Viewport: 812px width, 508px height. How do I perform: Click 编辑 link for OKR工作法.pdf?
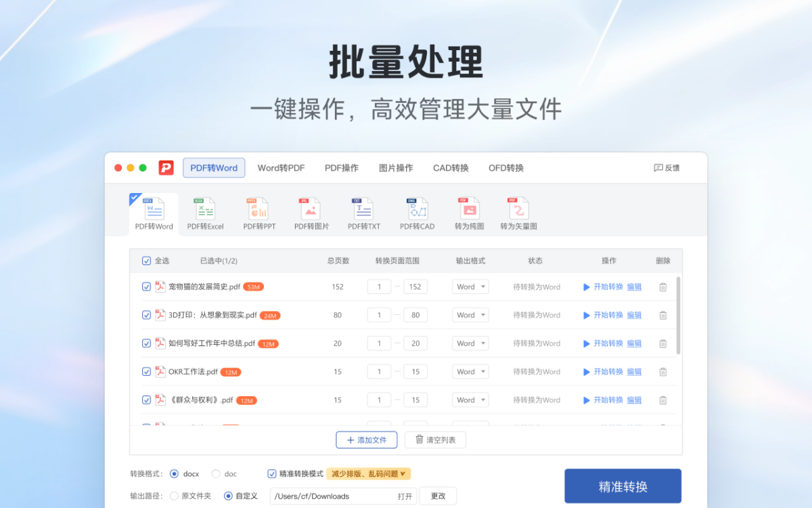click(x=634, y=372)
